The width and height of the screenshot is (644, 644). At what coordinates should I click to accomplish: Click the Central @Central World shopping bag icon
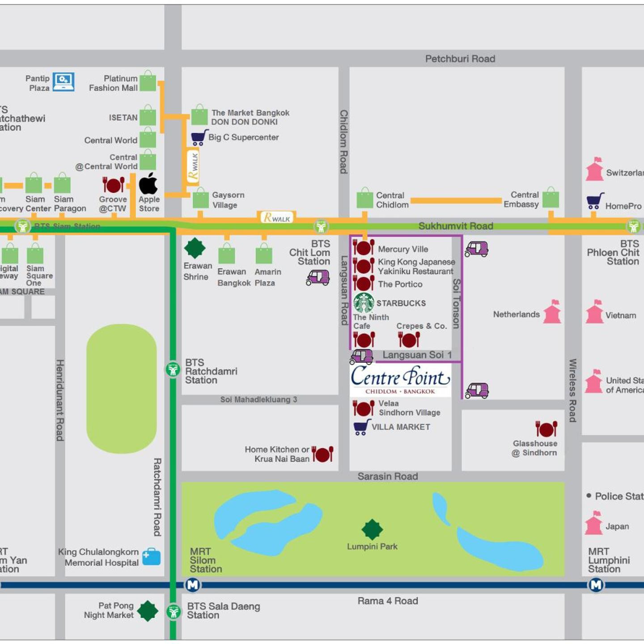point(148,160)
